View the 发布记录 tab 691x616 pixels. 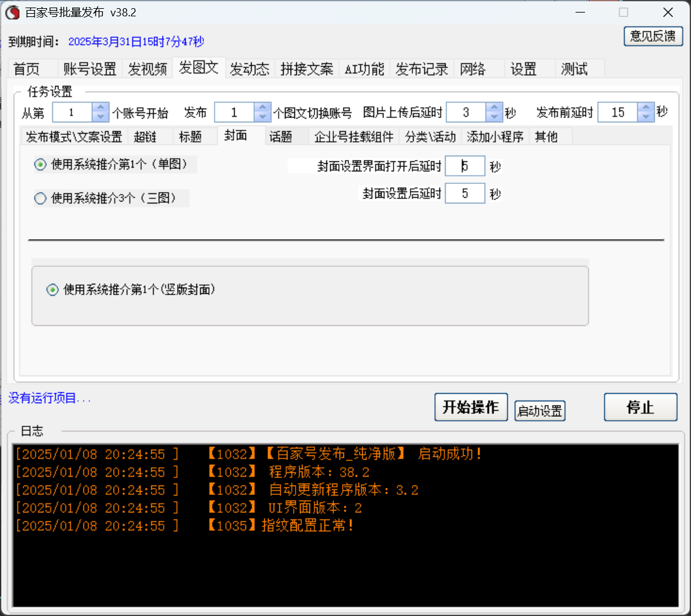click(x=422, y=69)
